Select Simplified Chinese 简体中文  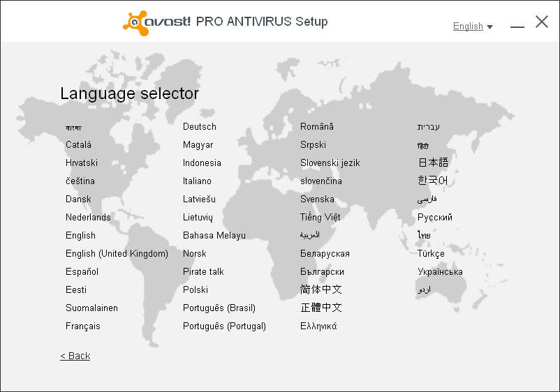coord(321,289)
